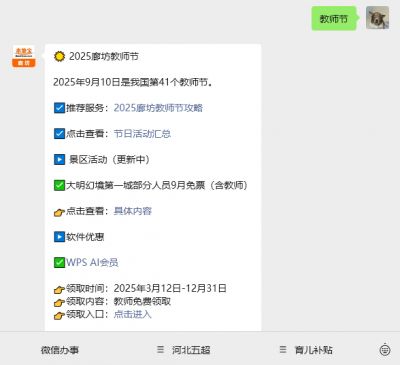Screen dimensions: 400x365
Task: Open the 微信办事 menu
Action: pos(60,350)
